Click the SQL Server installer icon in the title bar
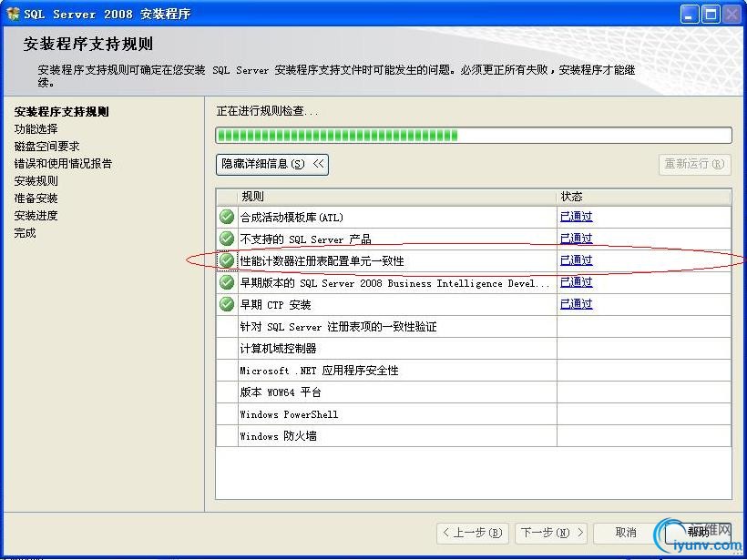The image size is (747, 560). (13, 14)
